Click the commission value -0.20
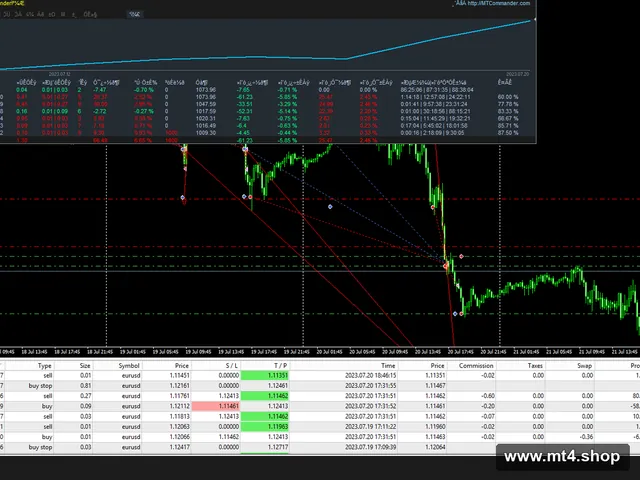 coord(487,406)
